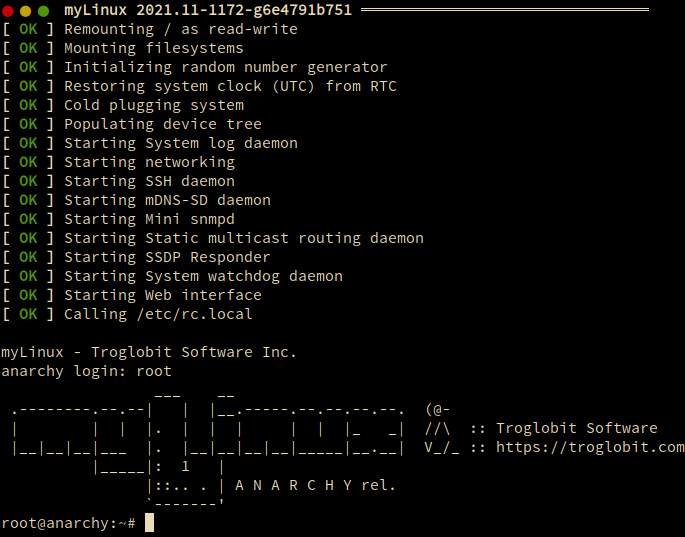Image resolution: width=685 pixels, height=537 pixels.
Task: Click the cursor block at the shell prompt
Action: coord(150,523)
